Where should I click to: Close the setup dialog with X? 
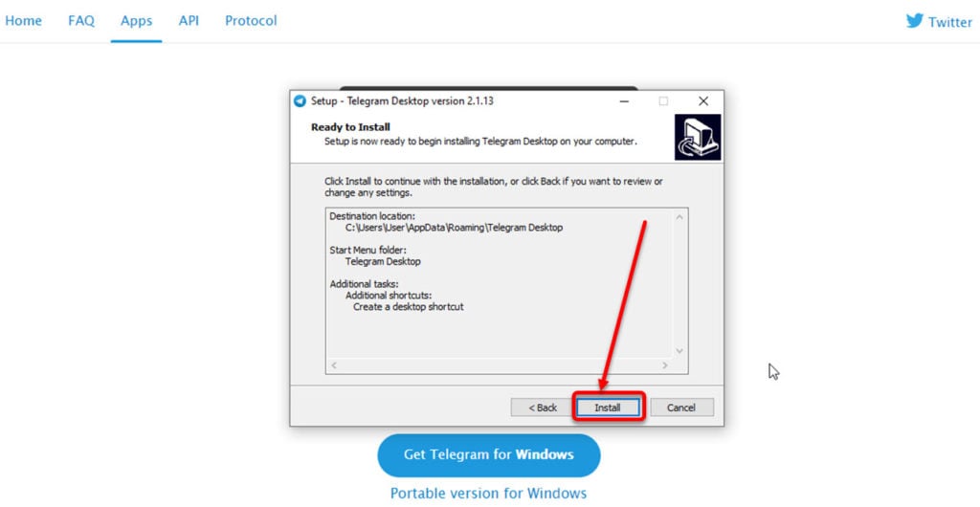pyautogui.click(x=703, y=101)
